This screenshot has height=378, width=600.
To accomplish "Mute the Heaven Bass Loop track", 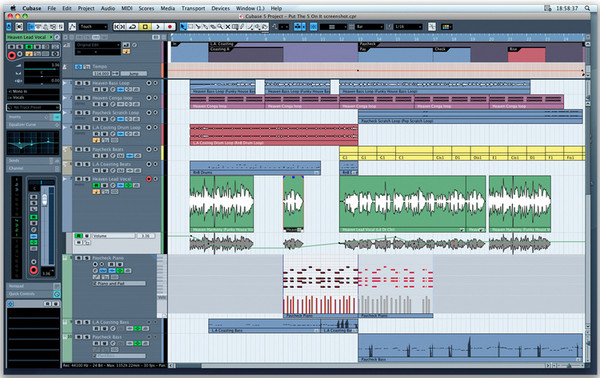I will pyautogui.click(x=78, y=83).
